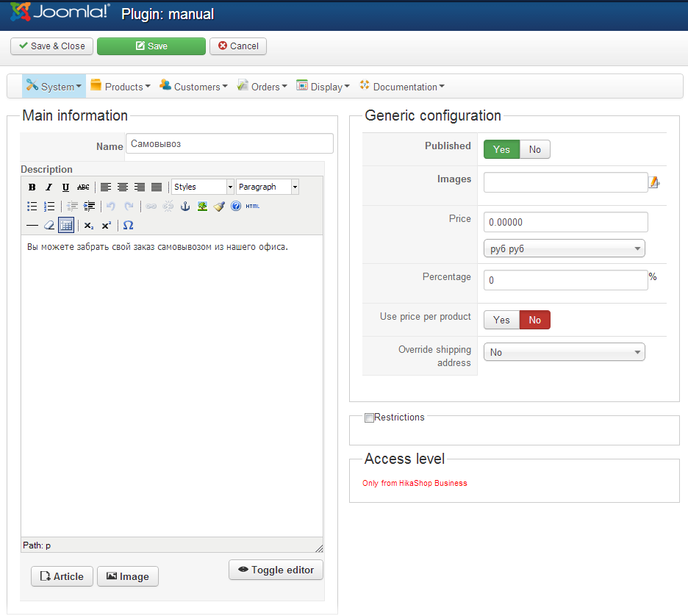Remove link with unlink icon
The width and height of the screenshot is (688, 616).
[x=168, y=207]
